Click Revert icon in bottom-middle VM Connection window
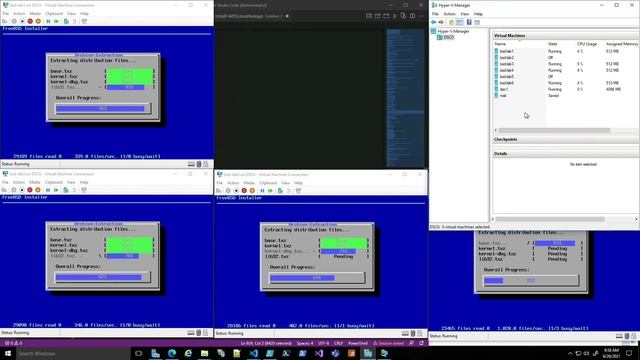The image size is (640, 360). point(288,191)
